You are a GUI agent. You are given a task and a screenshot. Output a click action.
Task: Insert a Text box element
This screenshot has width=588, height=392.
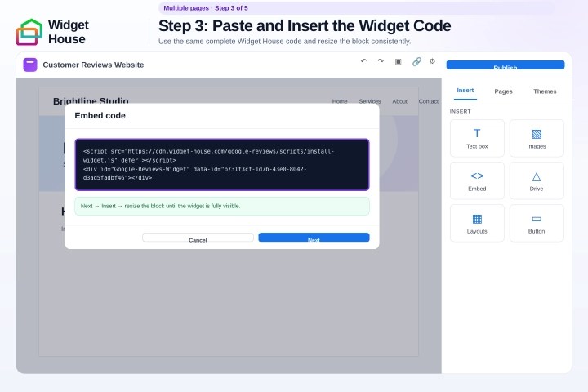coord(477,138)
